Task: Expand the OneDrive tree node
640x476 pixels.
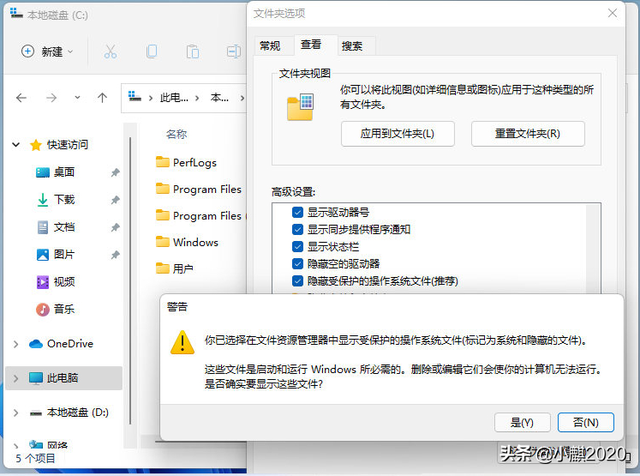Action: pos(16,344)
